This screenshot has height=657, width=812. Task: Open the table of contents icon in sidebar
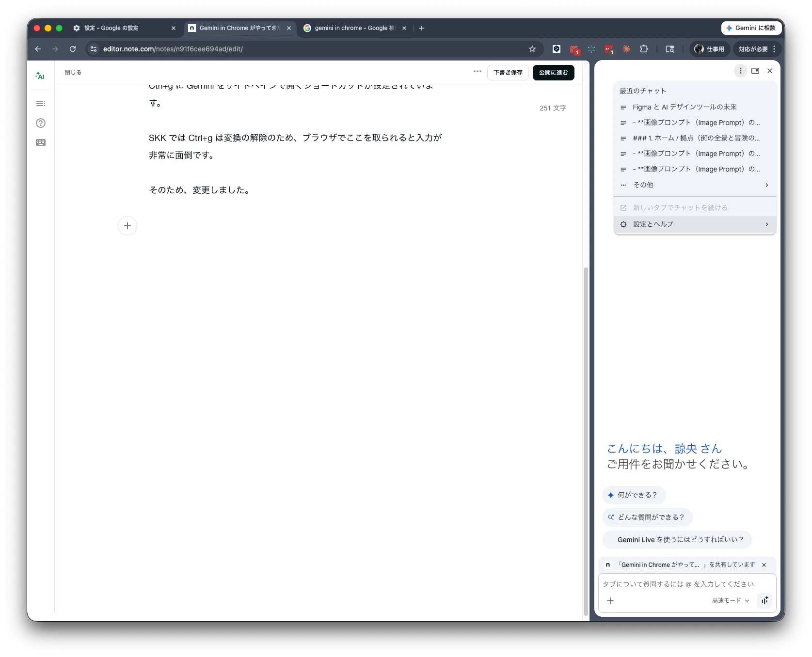click(41, 104)
